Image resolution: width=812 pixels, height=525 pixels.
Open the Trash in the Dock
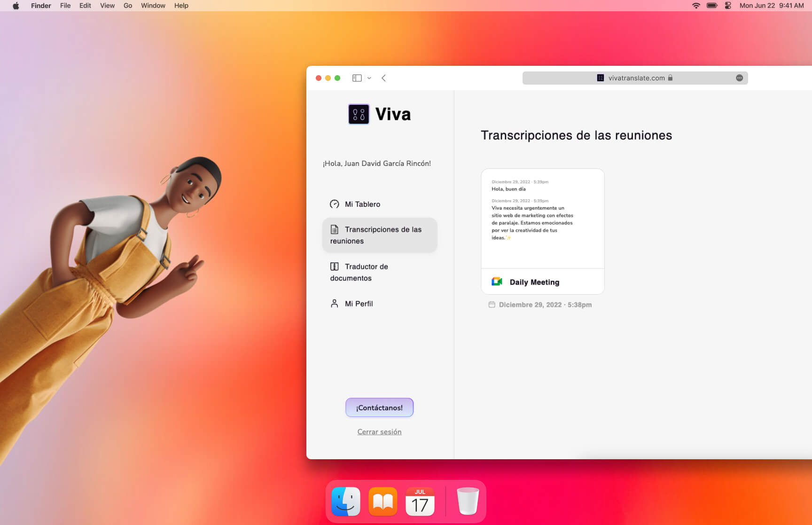pos(468,501)
